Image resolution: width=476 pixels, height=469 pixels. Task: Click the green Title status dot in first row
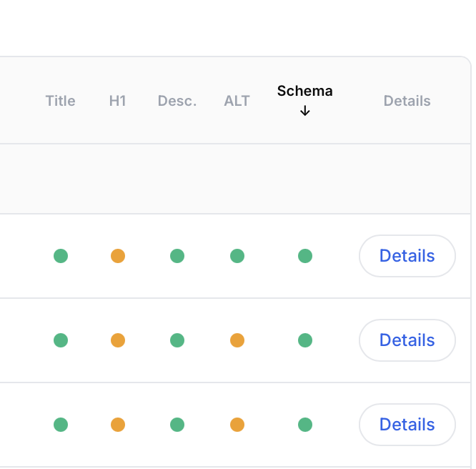[x=61, y=256]
